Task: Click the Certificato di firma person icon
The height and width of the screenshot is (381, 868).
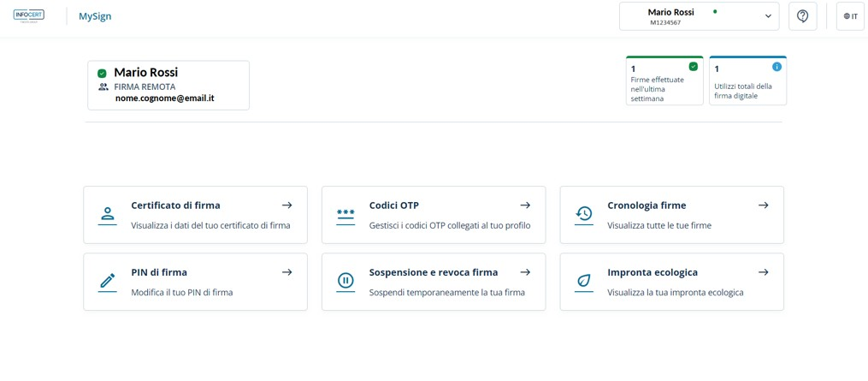Action: pyautogui.click(x=107, y=215)
